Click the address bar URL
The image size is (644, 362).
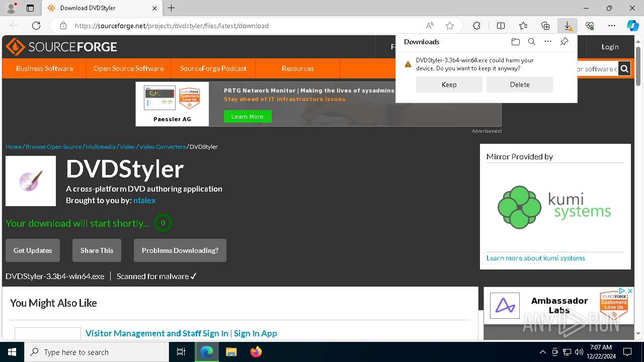tap(172, 26)
